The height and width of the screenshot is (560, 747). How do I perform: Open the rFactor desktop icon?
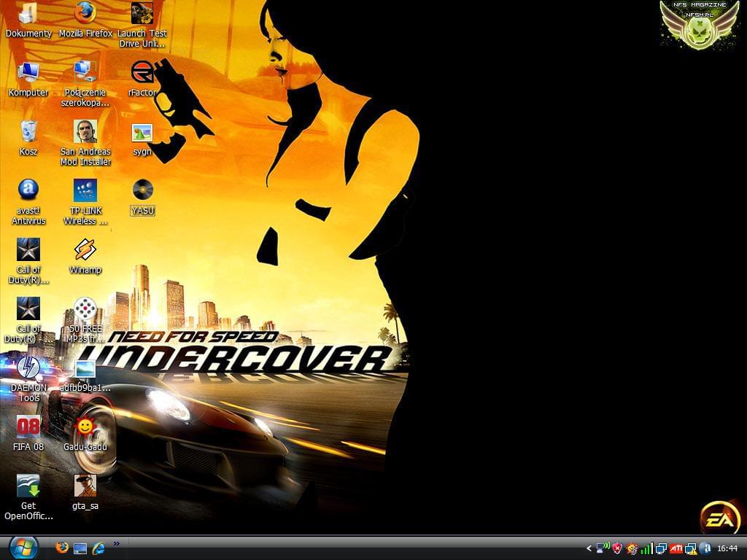142,72
